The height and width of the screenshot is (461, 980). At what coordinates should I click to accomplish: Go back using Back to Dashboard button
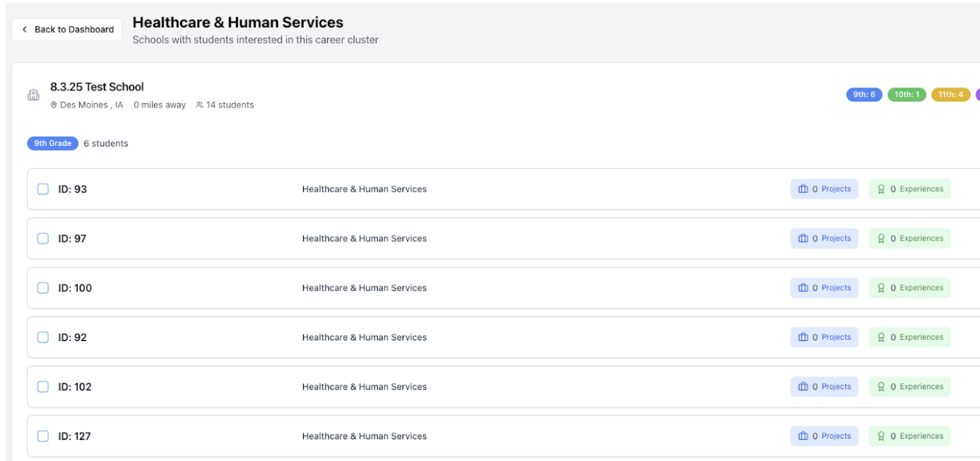pos(67,29)
